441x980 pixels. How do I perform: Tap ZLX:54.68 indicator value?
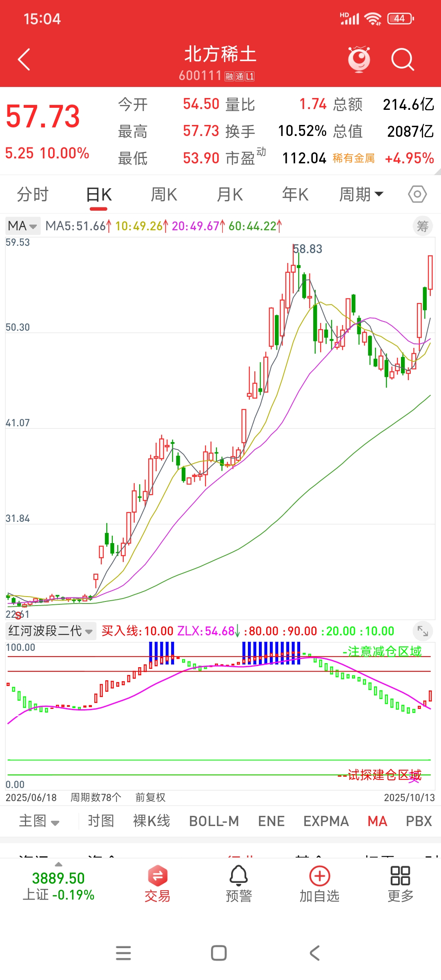tap(209, 631)
